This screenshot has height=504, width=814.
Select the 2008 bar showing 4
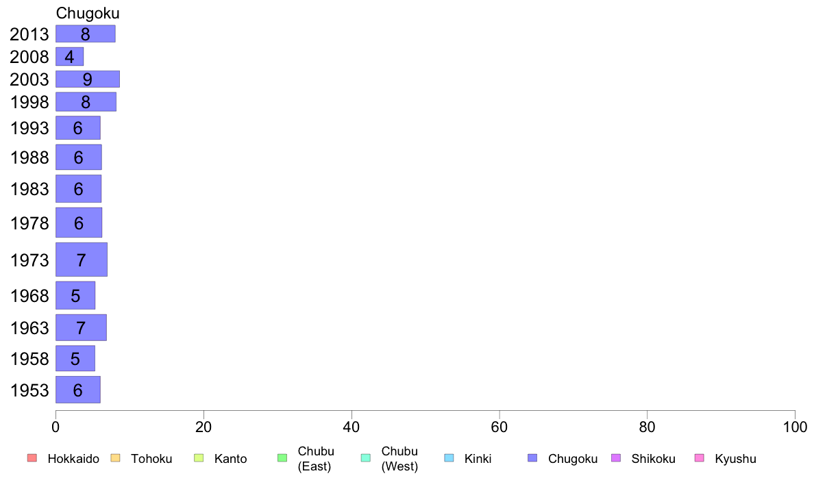[70, 57]
